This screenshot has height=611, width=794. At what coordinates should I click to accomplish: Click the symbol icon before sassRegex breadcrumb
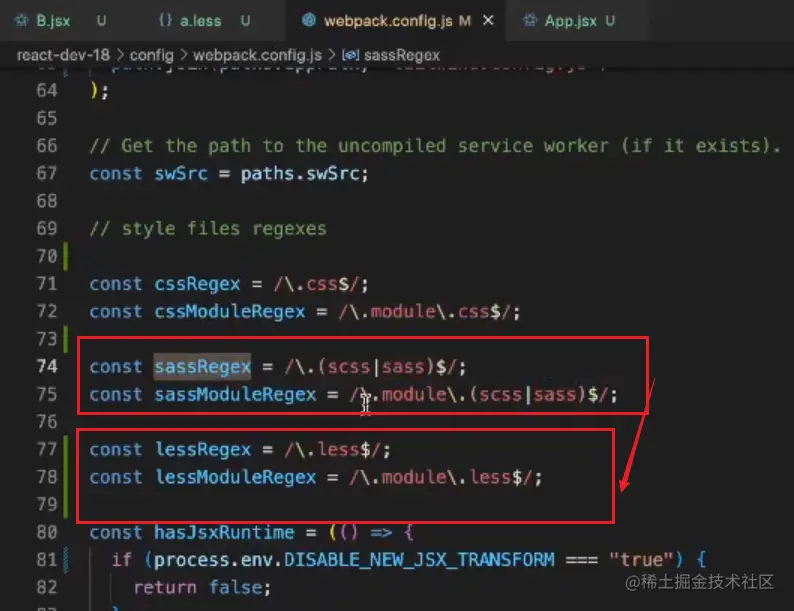[x=350, y=54]
